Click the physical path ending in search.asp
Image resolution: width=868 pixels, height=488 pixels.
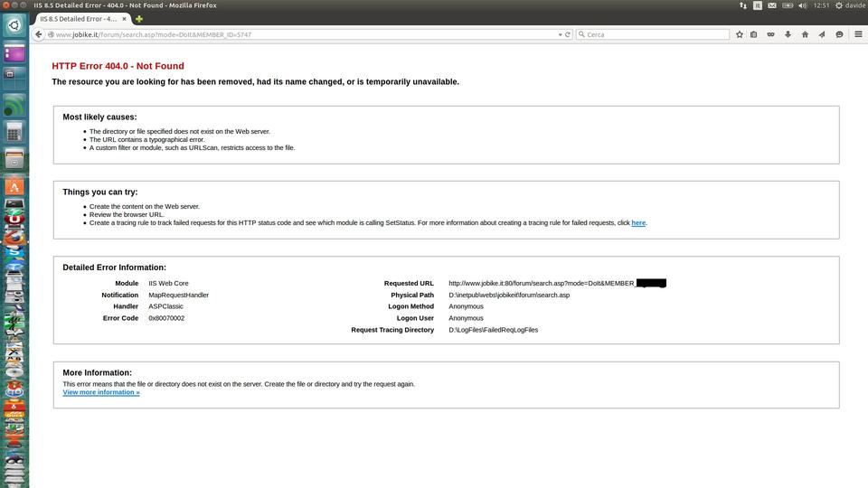click(509, 295)
